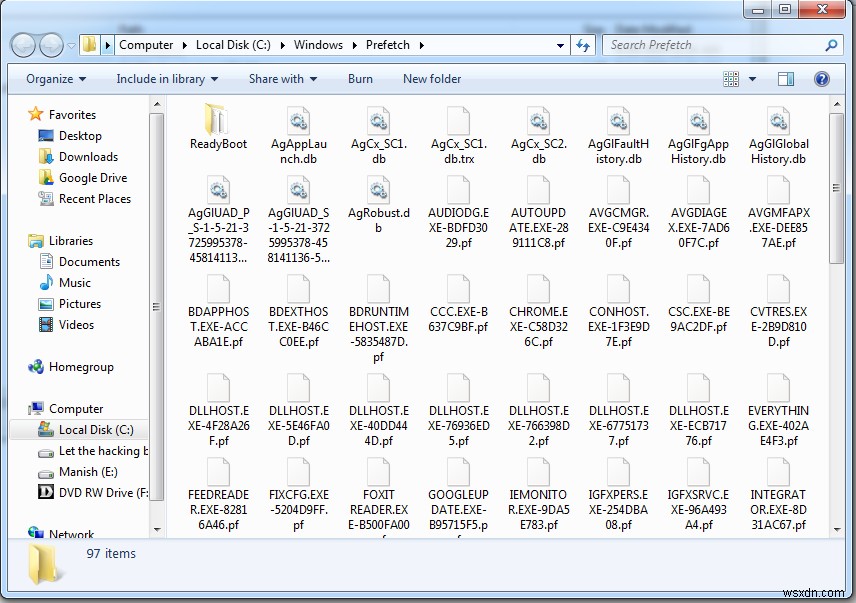Screen dimensions: 856x603
Task: Open the view options dropdown arrow
Action: (752, 79)
